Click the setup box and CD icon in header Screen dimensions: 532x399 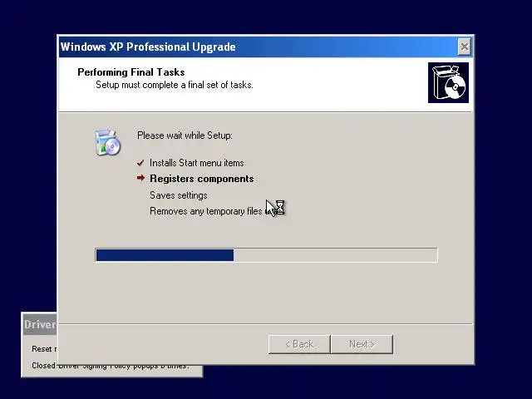pos(448,82)
